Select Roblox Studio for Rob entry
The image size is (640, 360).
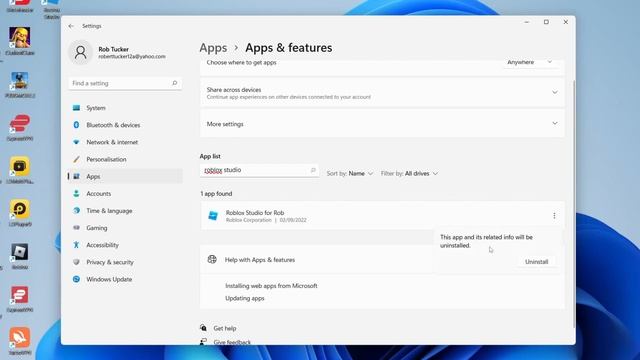coord(382,216)
